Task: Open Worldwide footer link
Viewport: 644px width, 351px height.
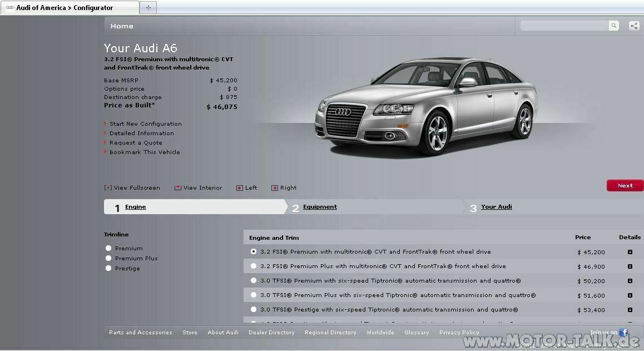Action: [x=380, y=333]
